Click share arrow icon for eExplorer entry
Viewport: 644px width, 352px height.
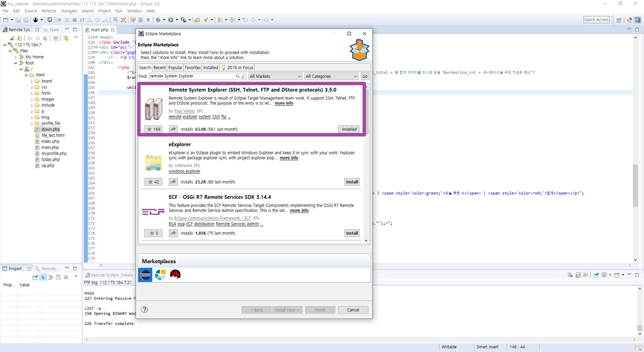click(x=174, y=182)
